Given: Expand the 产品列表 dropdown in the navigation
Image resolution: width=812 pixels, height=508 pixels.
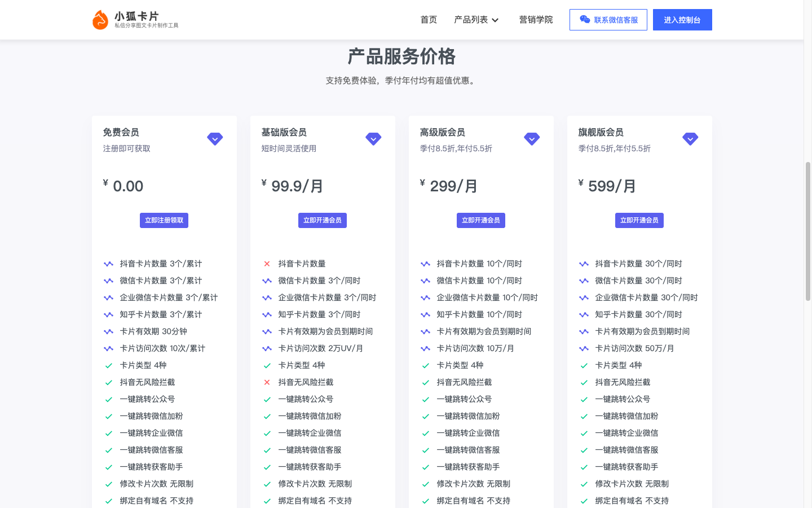Looking at the screenshot, I should click(476, 19).
